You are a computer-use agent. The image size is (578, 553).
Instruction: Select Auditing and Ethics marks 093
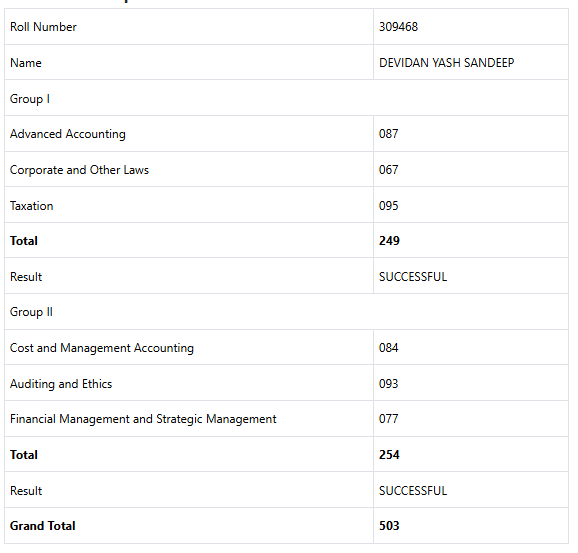click(x=389, y=384)
